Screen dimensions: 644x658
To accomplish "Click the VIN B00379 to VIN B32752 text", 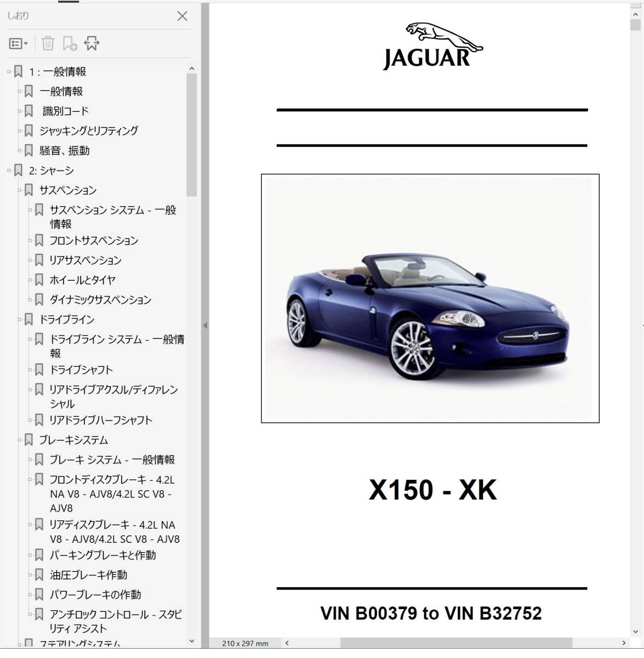I will [431, 613].
